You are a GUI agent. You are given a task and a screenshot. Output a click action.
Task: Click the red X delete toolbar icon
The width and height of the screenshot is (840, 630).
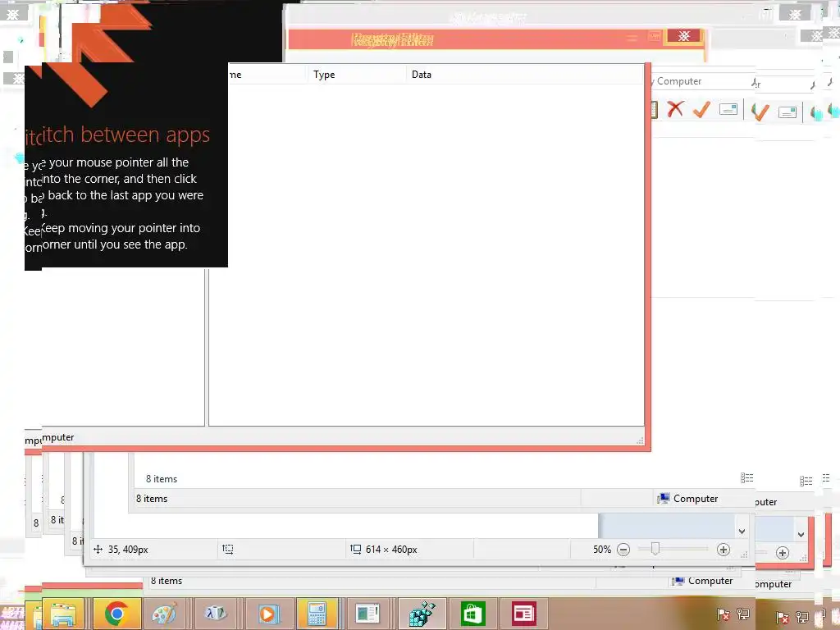point(675,109)
